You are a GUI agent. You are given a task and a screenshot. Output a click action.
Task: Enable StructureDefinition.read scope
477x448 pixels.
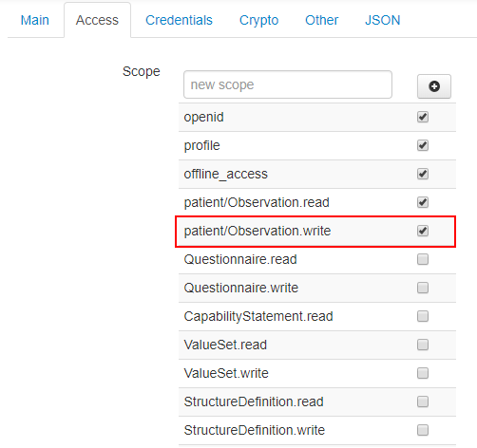pyautogui.click(x=423, y=401)
